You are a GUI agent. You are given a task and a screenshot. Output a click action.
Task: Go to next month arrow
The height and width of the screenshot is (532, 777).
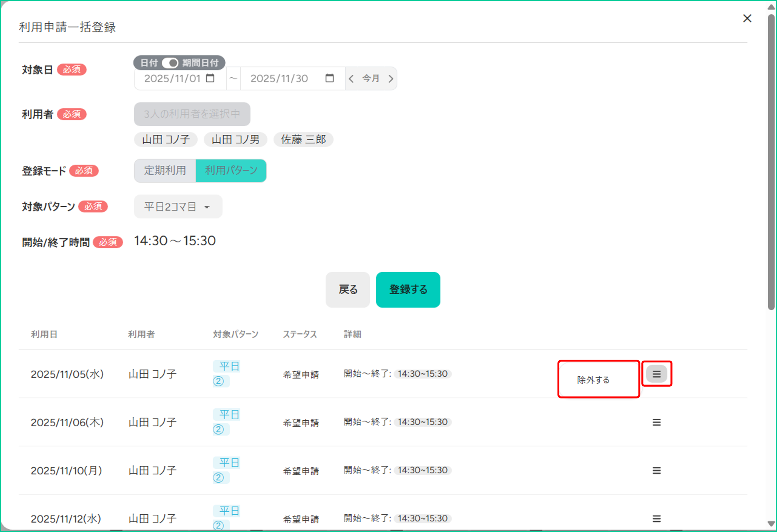click(x=391, y=79)
